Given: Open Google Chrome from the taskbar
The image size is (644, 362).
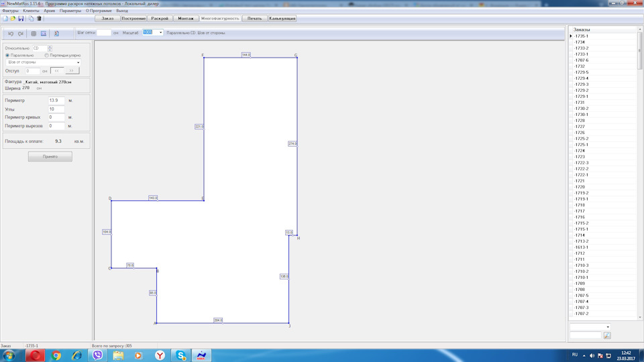Looking at the screenshot, I should (x=56, y=355).
